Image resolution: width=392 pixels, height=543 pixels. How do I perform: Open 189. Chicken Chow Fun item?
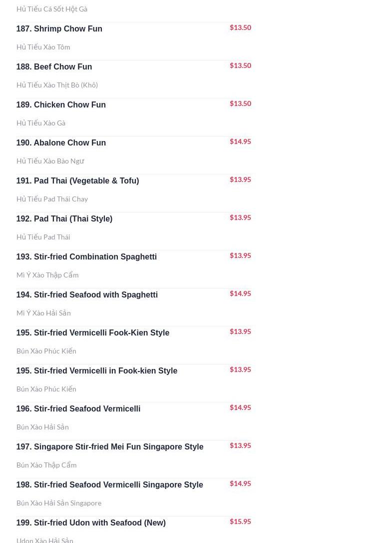click(x=61, y=105)
